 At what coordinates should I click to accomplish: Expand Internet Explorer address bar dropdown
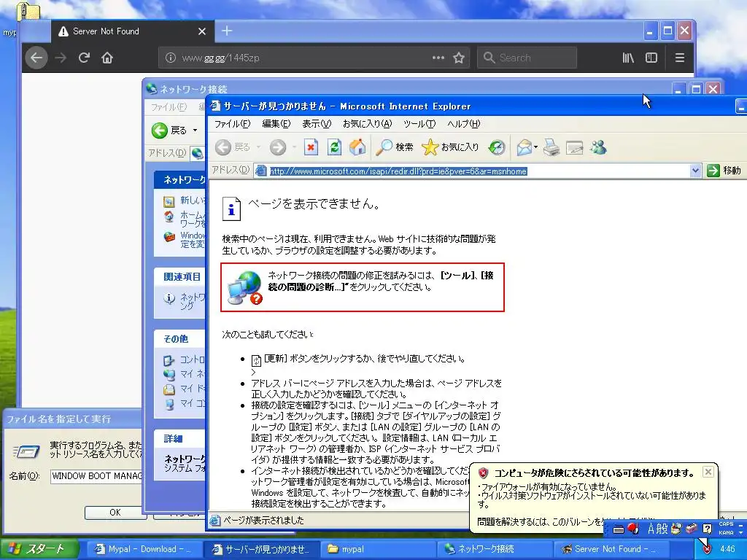click(695, 171)
